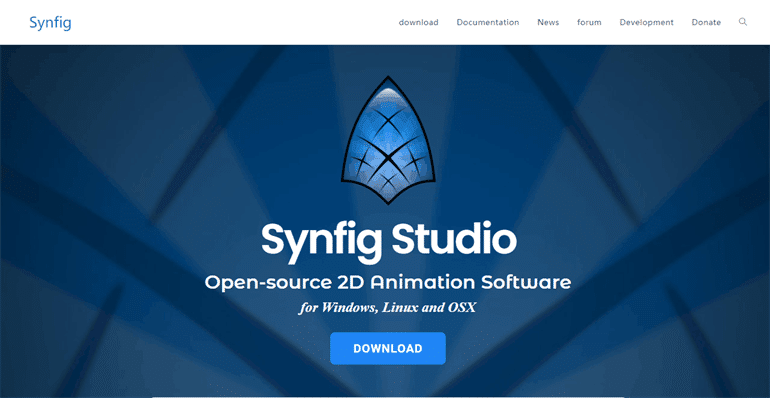Open the forum menu item
The height and width of the screenshot is (398, 770).
589,22
